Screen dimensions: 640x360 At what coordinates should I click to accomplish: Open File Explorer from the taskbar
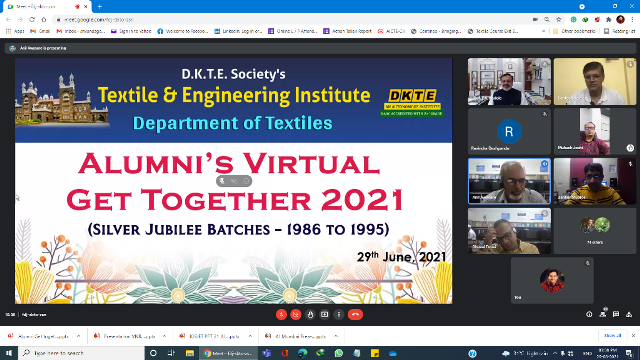tap(189, 353)
